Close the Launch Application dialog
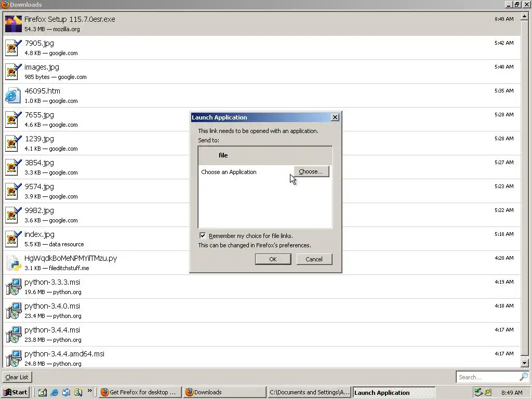The image size is (532, 399). point(335,117)
